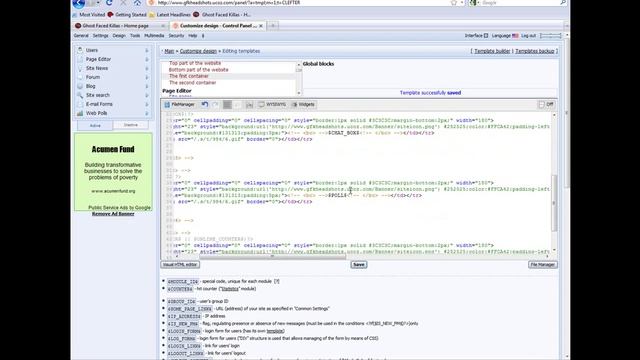Open the bookmark star dropdown arrow in the address bar
The width and height of the screenshot is (640, 360).
pyautogui.click(x=462, y=3)
